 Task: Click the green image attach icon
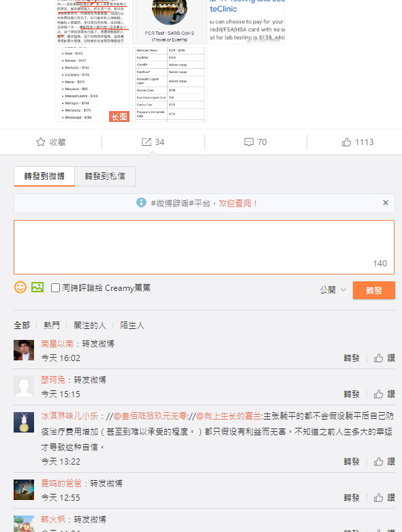click(x=37, y=287)
